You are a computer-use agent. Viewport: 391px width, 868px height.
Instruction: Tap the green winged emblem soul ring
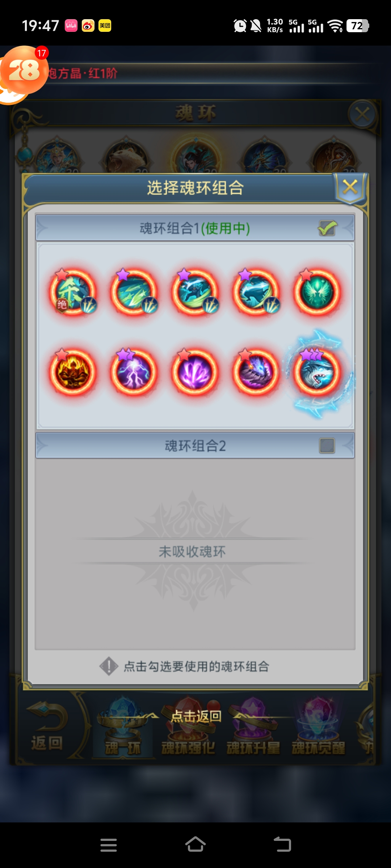(x=317, y=292)
